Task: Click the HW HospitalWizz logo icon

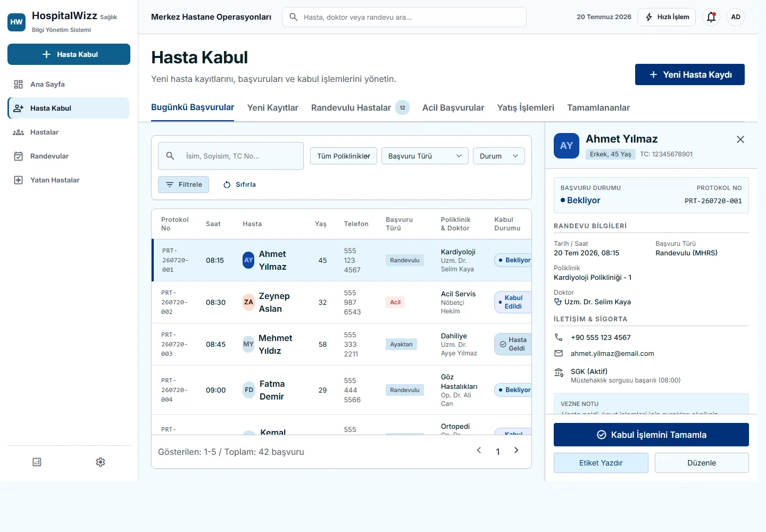Action: (16, 22)
